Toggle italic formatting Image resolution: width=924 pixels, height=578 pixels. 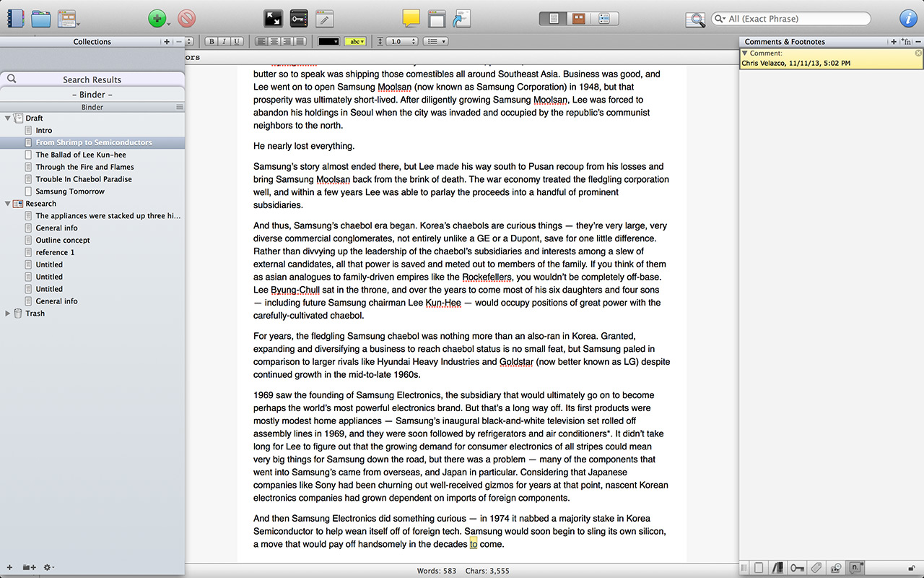224,42
